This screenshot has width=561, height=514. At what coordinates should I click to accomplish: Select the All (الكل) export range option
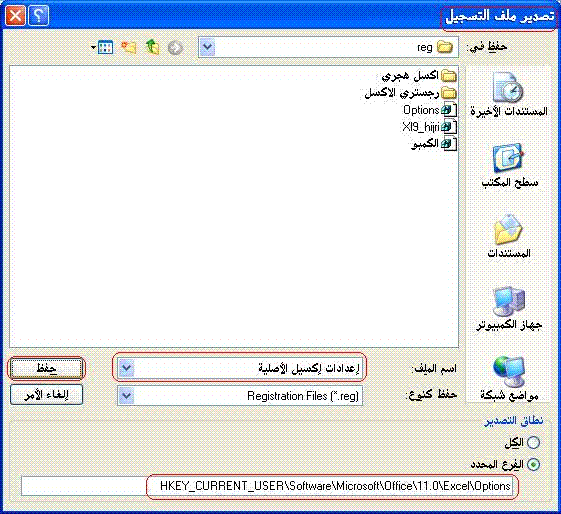pyautogui.click(x=533, y=442)
